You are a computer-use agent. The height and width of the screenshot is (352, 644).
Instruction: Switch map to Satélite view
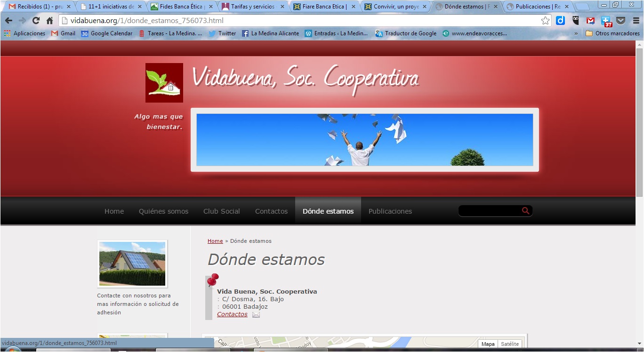[510, 344]
